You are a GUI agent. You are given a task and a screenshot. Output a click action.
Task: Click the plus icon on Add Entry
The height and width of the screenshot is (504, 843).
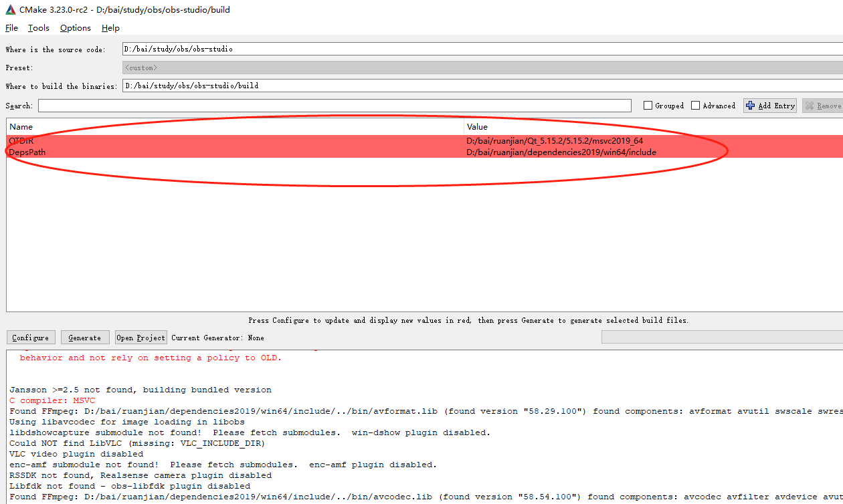751,106
